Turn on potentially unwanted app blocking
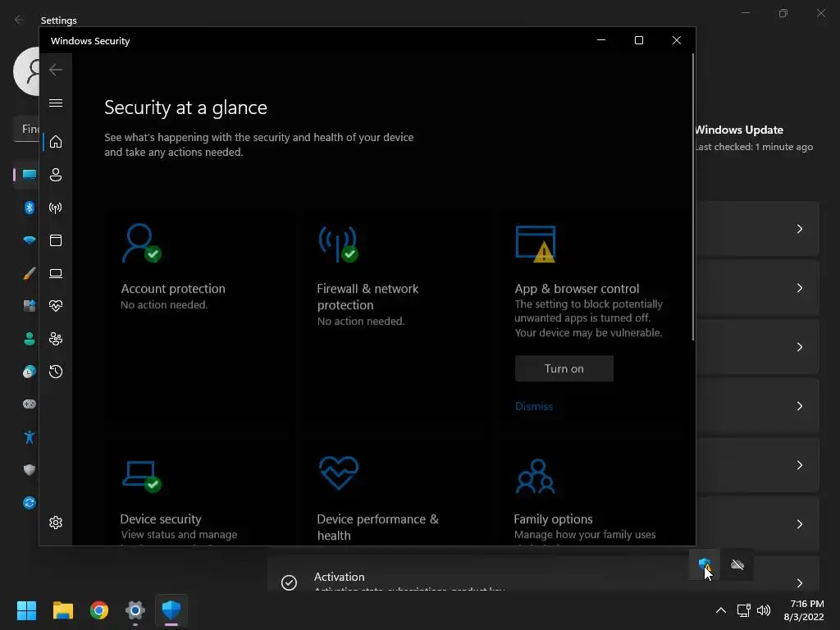This screenshot has height=630, width=840. (564, 368)
